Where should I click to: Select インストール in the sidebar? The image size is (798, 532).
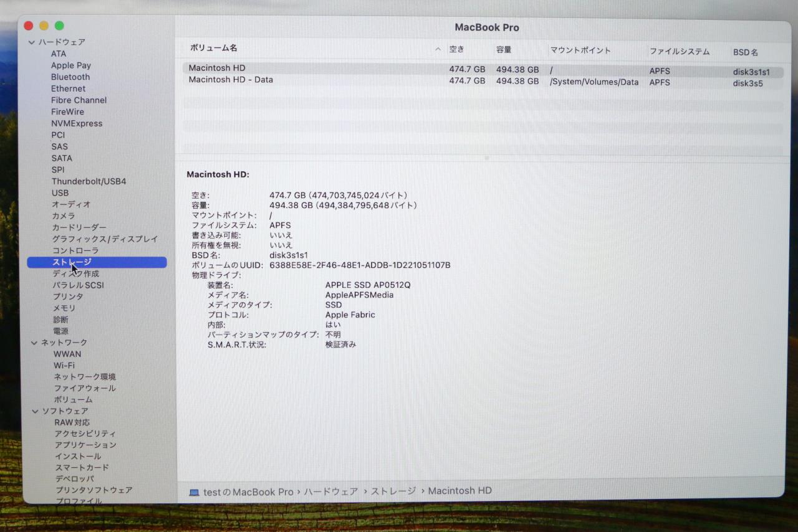click(77, 457)
